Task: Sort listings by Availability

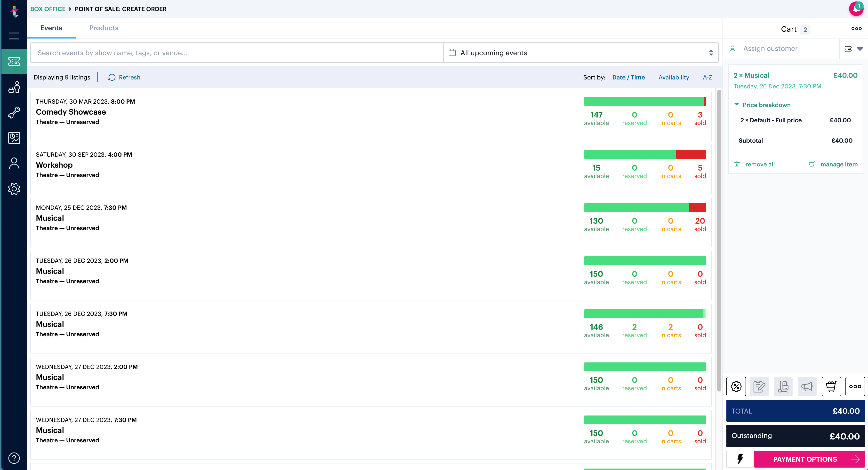Action: click(x=673, y=77)
